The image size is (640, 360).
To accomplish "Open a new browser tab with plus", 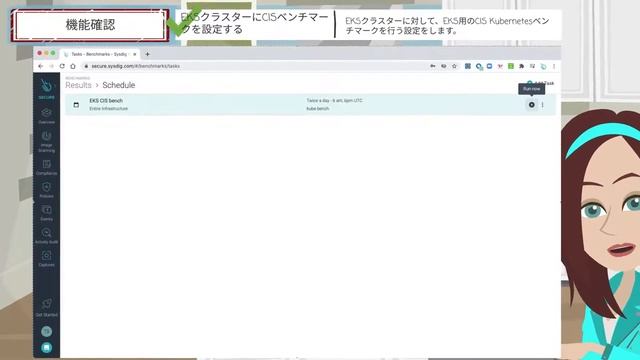I will [x=147, y=54].
